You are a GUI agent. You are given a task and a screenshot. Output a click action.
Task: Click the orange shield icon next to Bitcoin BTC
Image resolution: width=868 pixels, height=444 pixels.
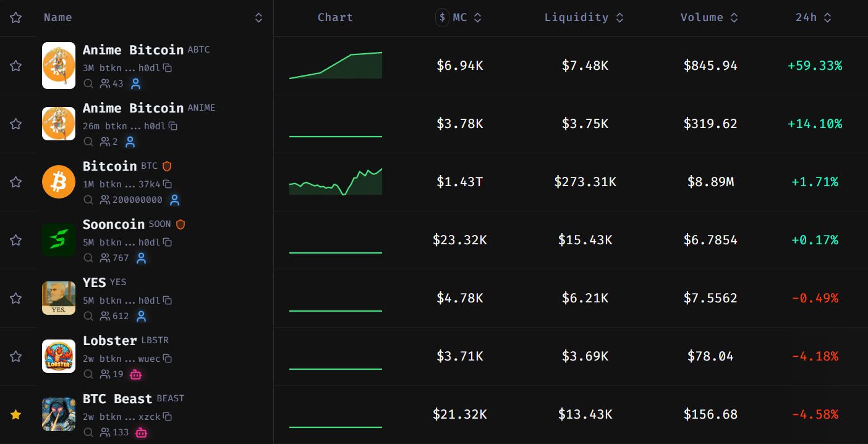click(x=167, y=166)
